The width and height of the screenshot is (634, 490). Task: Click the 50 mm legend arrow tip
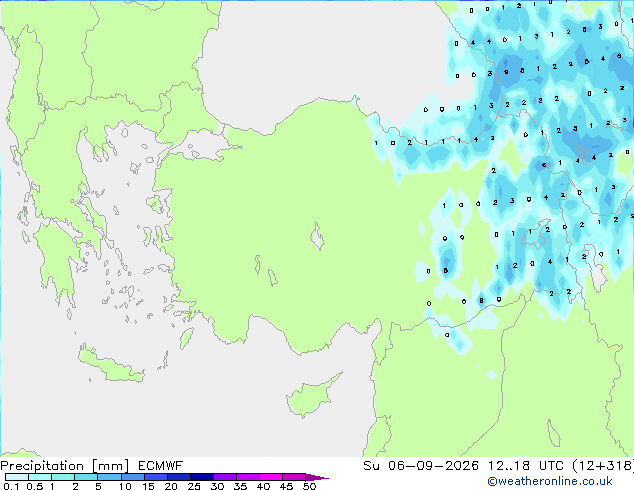click(317, 477)
